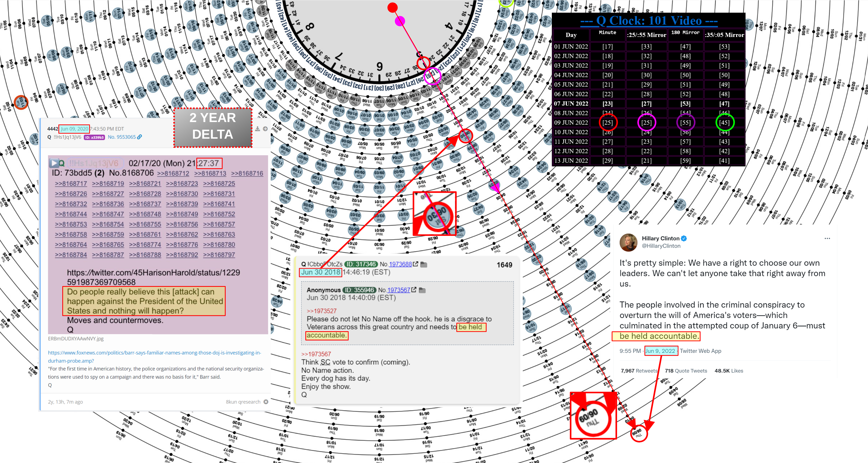Click the :35/:05 Mirror column header
This screenshot has width=868, height=463.
tap(724, 35)
